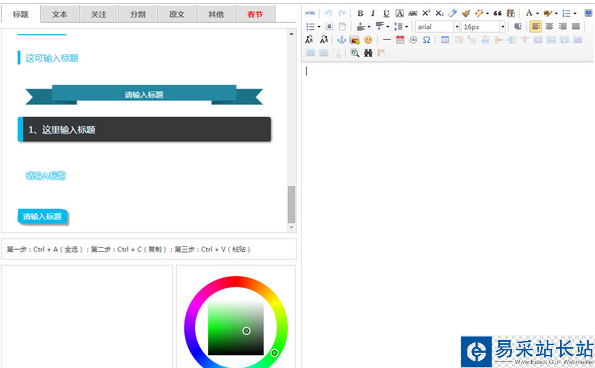Toggle italic formatting
This screenshot has height=368, width=595.
373,13
